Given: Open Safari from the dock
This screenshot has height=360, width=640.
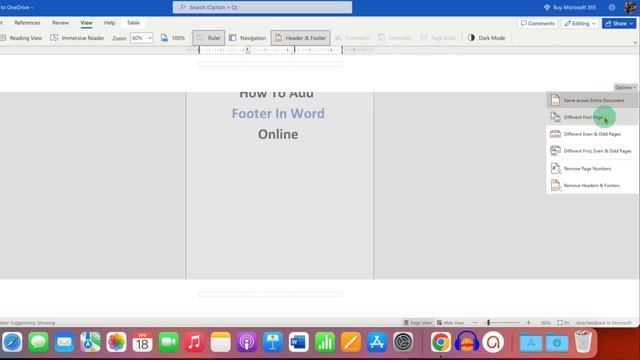Looking at the screenshot, I should point(12,342).
